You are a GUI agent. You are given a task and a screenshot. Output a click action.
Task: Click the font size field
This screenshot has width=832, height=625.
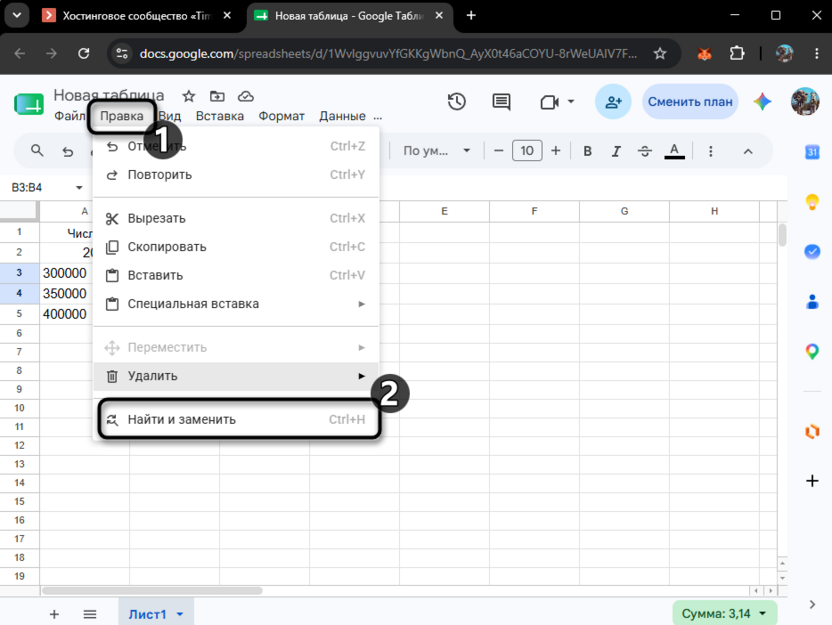pyautogui.click(x=527, y=151)
